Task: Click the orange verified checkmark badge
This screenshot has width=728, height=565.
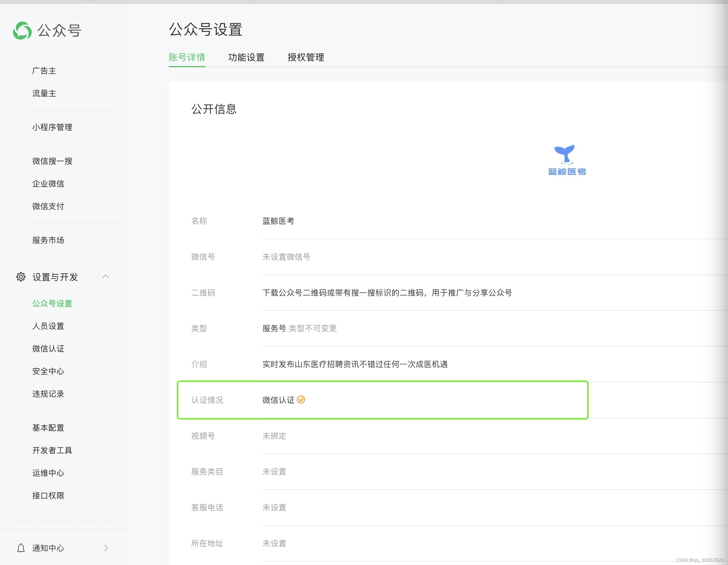Action: click(301, 399)
